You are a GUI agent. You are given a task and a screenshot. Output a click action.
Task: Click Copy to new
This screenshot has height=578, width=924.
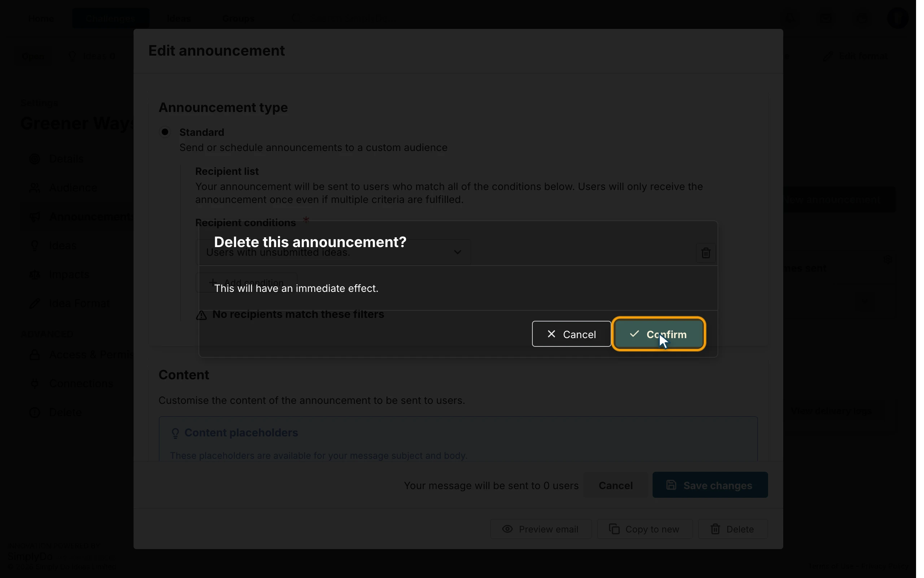645,529
